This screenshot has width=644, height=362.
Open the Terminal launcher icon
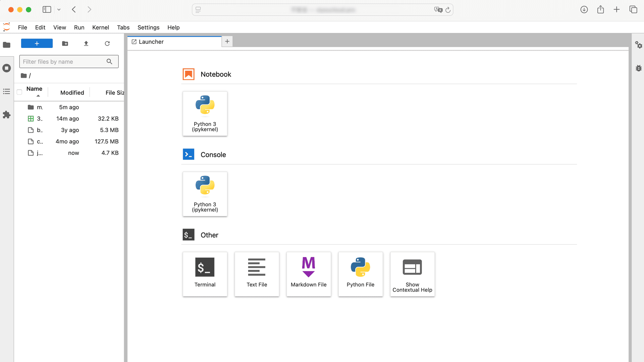point(205,274)
